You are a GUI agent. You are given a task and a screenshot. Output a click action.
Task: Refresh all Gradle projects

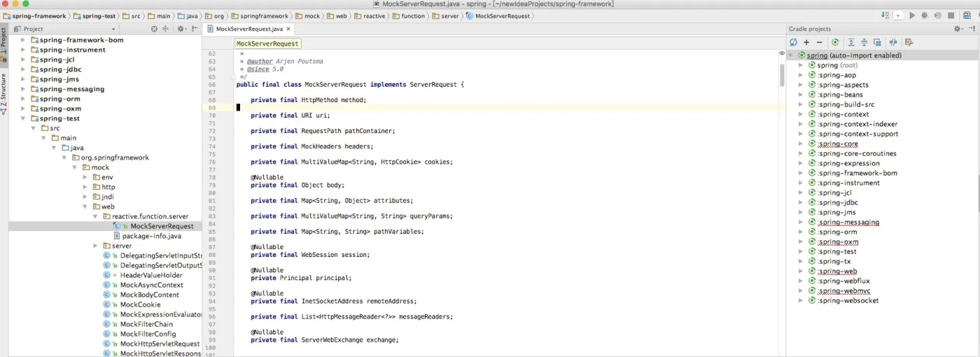pos(793,43)
